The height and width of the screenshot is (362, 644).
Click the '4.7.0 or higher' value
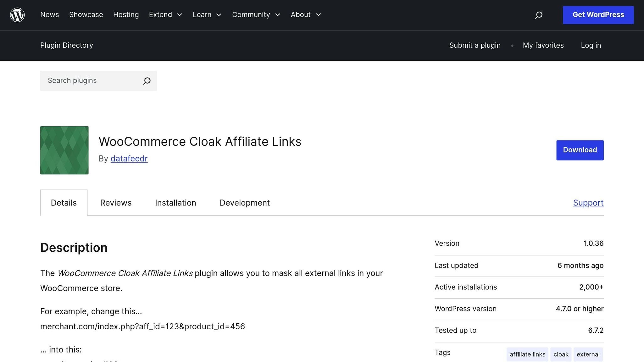pos(580,309)
